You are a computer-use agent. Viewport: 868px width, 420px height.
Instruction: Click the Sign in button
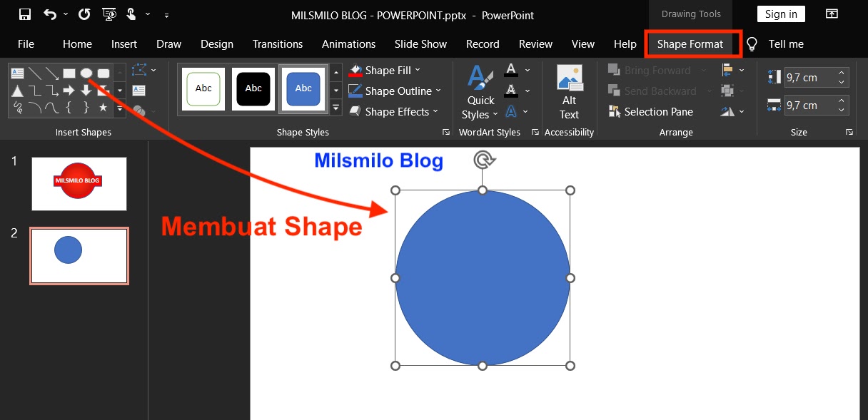(x=781, y=14)
